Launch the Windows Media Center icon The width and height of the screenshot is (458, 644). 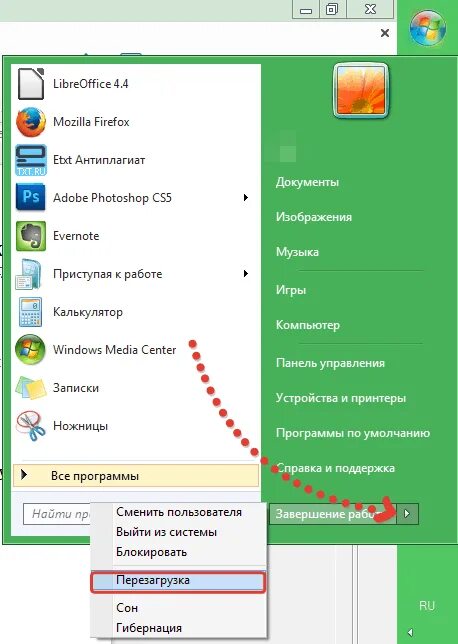30,350
